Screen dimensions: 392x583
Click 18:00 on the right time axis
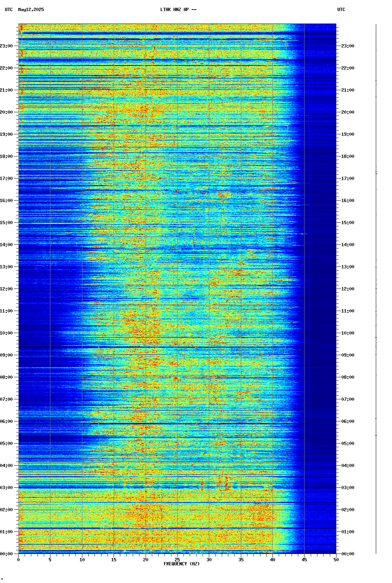(x=348, y=156)
